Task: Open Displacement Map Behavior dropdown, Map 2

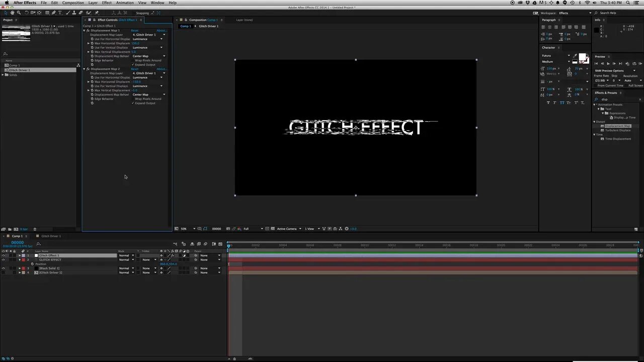Action: 148,95
